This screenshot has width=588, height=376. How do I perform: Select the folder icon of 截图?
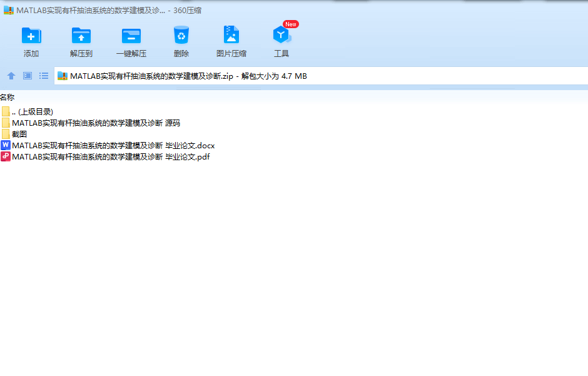6,135
